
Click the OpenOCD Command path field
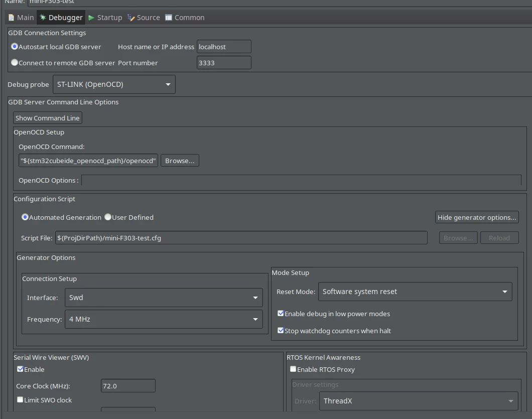(x=88, y=161)
